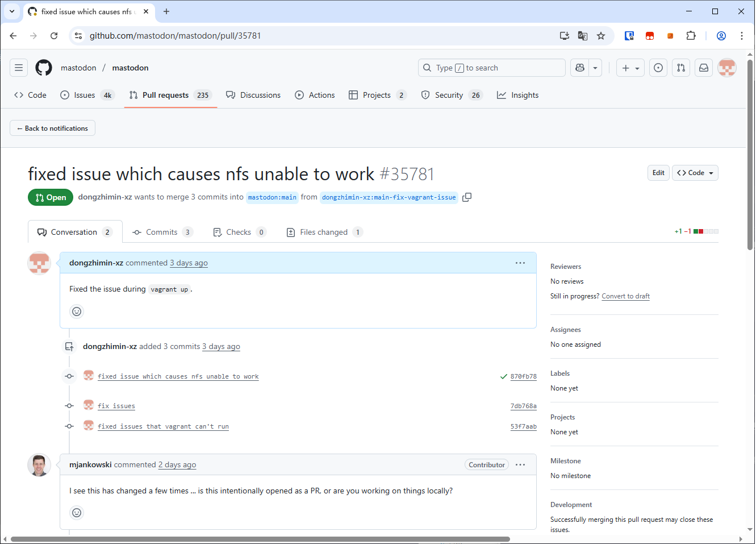
Task: Click the diff stat color bar
Action: tap(706, 231)
